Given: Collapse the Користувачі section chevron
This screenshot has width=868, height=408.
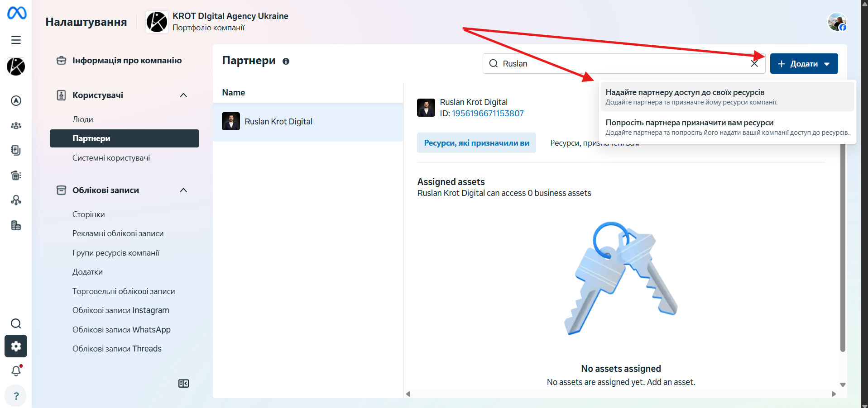Looking at the screenshot, I should 183,95.
